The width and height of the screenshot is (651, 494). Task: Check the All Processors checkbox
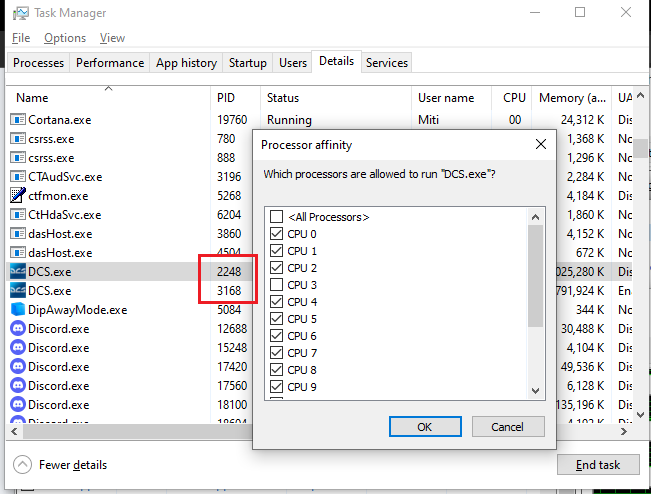point(277,217)
